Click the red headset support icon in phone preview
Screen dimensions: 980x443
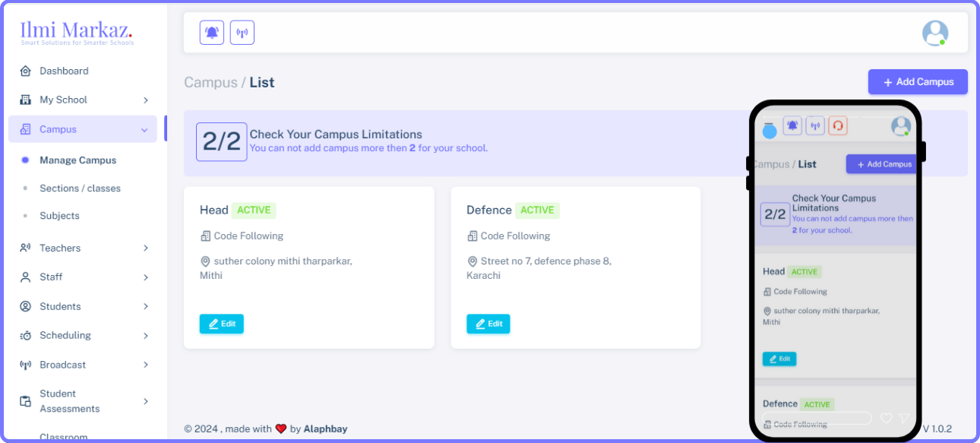tap(837, 126)
